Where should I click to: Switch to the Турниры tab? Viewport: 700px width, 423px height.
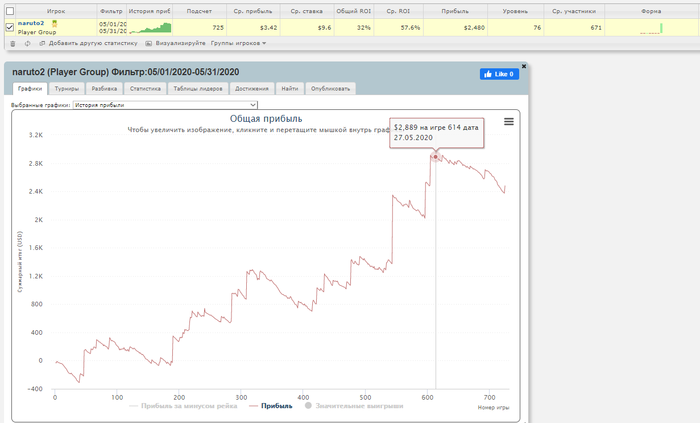point(67,88)
